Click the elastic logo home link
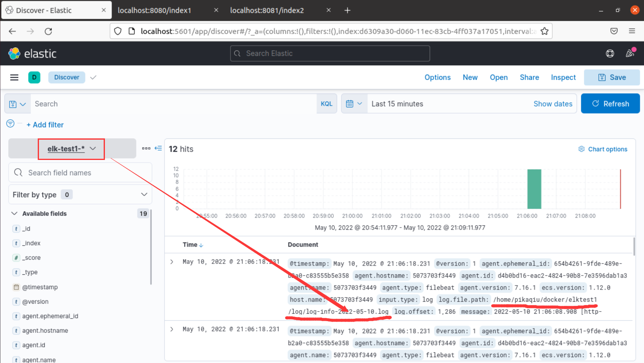This screenshot has height=363, width=644. 32,53
